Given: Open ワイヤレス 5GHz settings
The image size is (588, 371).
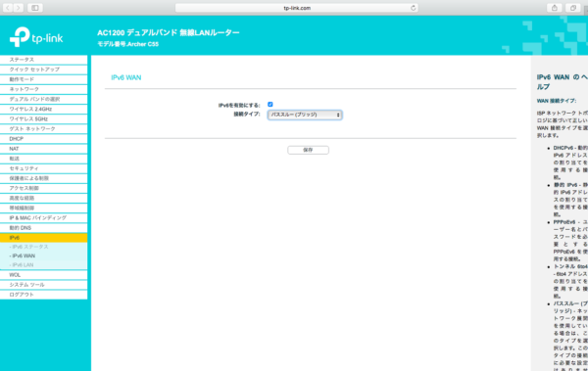Looking at the screenshot, I should (x=43, y=118).
